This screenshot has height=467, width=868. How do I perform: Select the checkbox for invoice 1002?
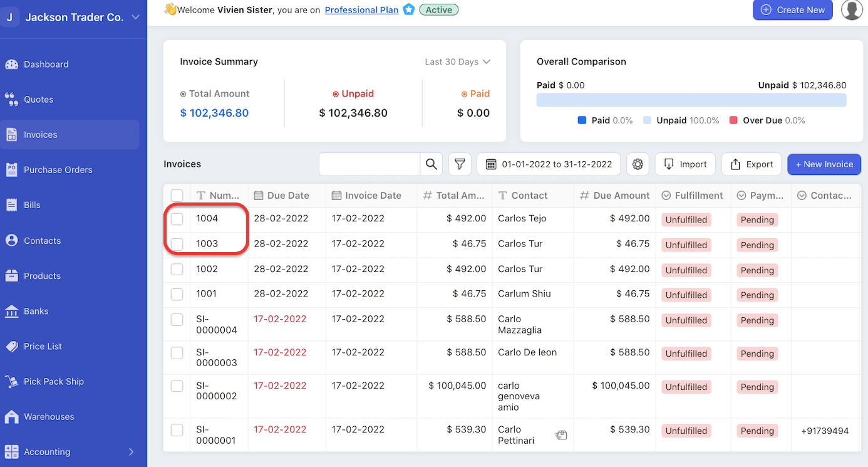coord(177,269)
